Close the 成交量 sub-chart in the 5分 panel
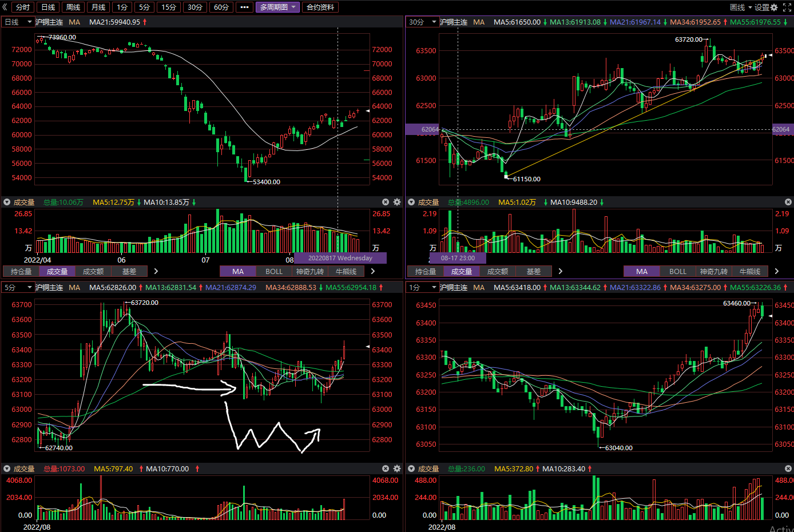794x532 pixels. [x=386, y=469]
